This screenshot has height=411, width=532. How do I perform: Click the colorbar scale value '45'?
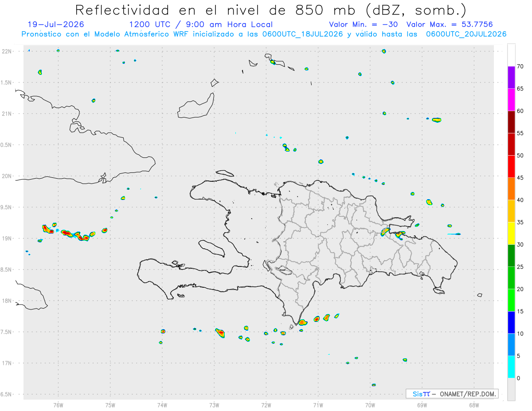point(520,178)
